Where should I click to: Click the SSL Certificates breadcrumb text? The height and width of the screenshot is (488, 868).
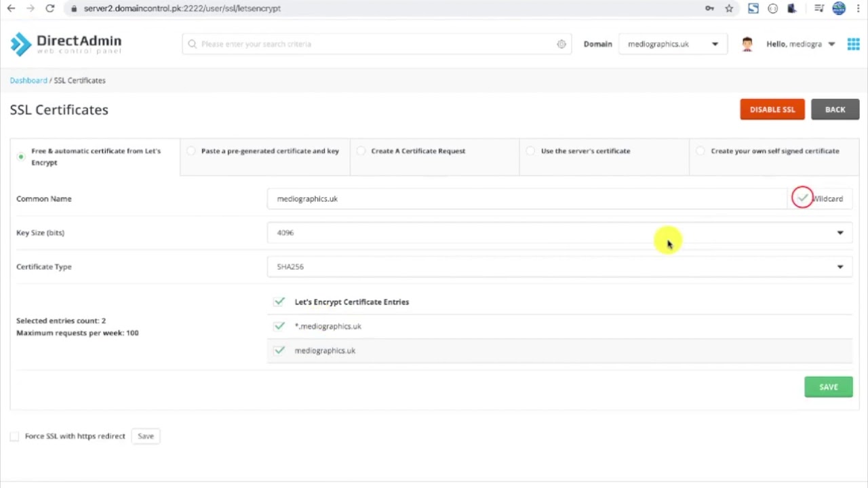80,80
